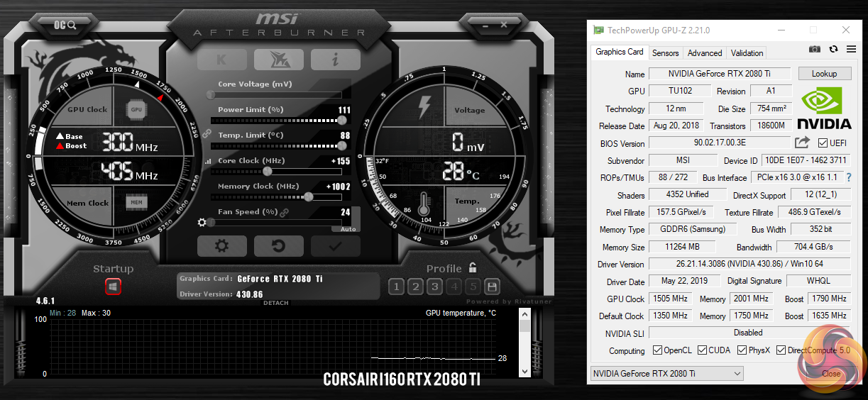
Task: Click the Temp. Limit slider handle
Action: pyautogui.click(x=342, y=145)
